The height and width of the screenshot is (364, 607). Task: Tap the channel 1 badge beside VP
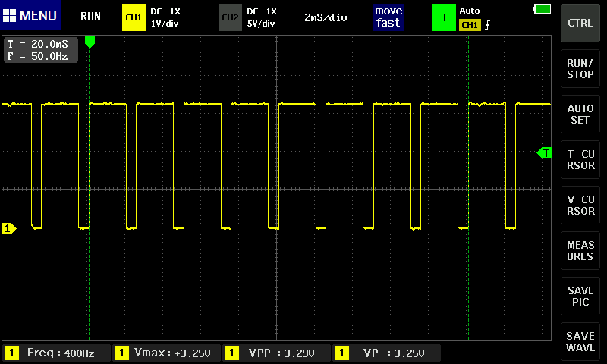pos(341,353)
